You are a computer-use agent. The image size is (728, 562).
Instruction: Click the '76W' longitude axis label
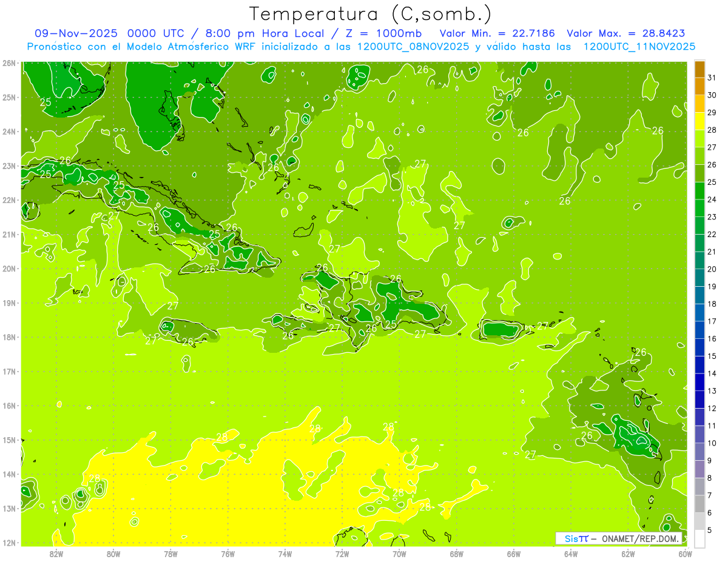click(x=228, y=554)
